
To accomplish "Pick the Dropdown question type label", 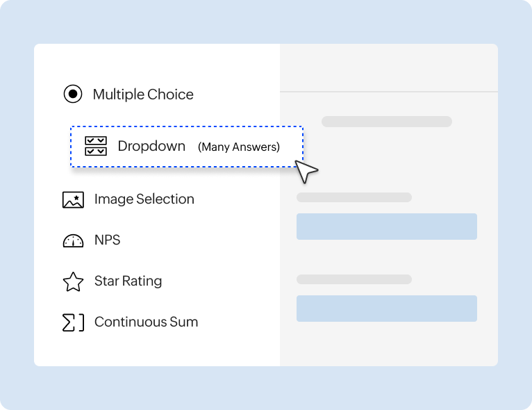I will point(151,147).
